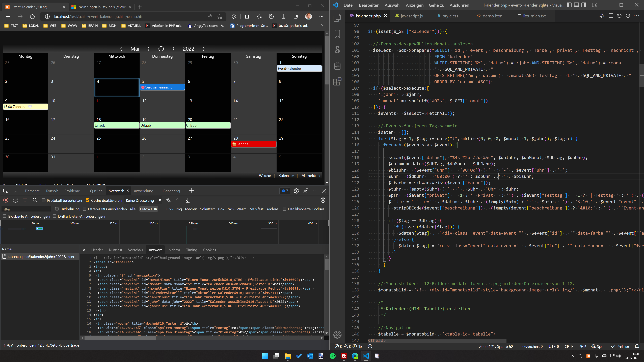This screenshot has width=644, height=362.
Task: Uncheck the Cache deaktivieren checkbox
Action: (88, 200)
